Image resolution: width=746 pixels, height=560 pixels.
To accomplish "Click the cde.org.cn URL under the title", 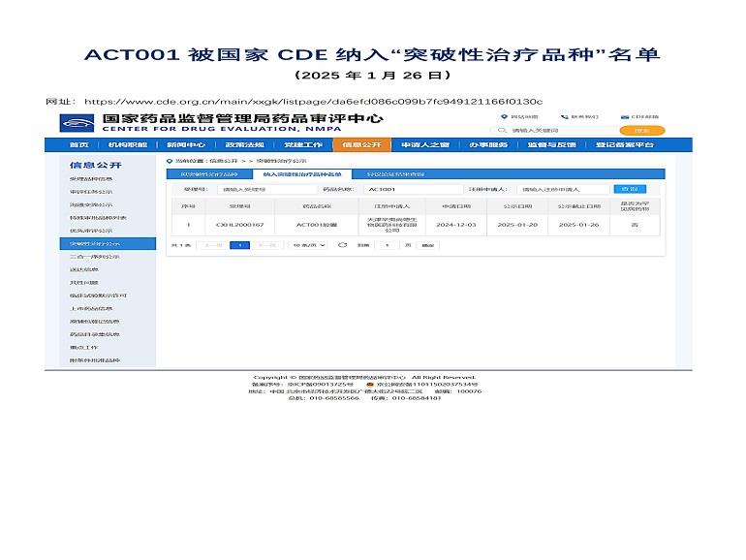I will [x=313, y=102].
